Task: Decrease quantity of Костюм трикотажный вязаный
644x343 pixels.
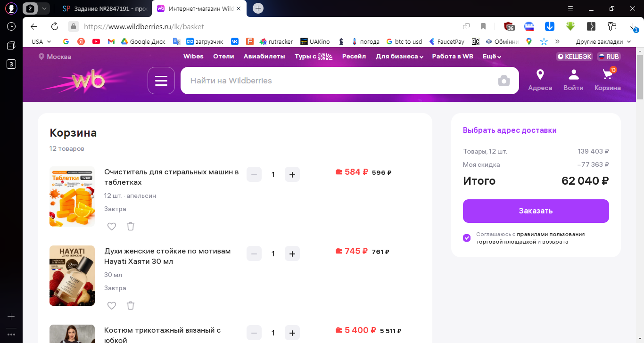Action: 254,333
